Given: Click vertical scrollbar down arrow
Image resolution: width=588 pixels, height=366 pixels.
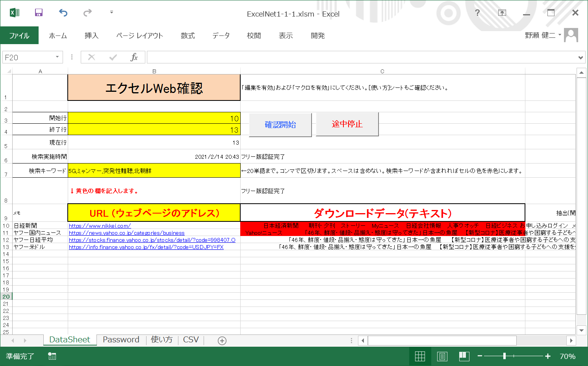Looking at the screenshot, I should pos(581,330).
